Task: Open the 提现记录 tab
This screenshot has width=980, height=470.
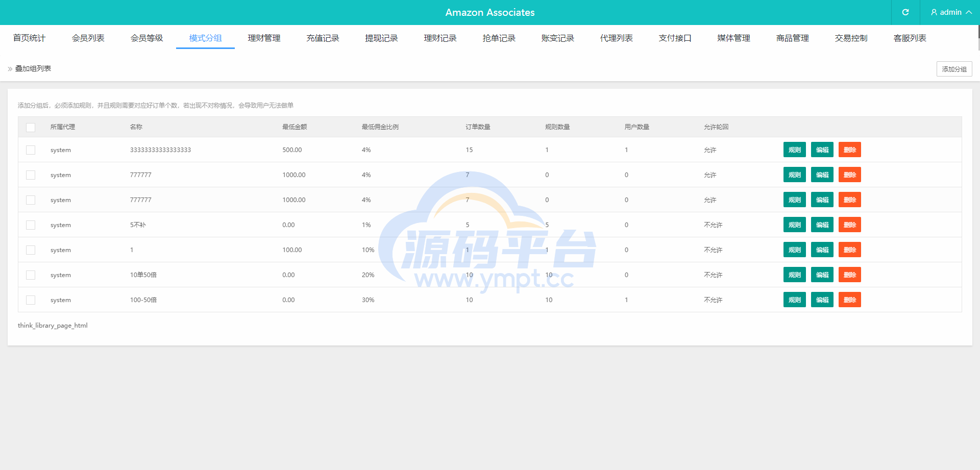Action: click(x=382, y=38)
